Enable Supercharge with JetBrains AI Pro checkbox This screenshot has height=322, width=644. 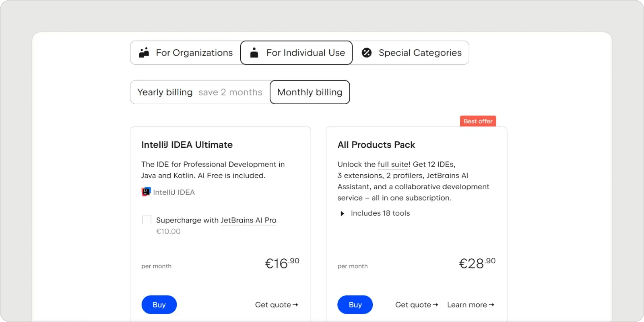click(147, 220)
